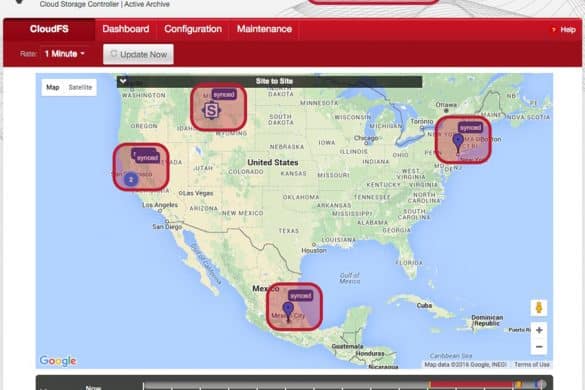
Task: Click the synced label near Boston pin
Action: tap(470, 128)
